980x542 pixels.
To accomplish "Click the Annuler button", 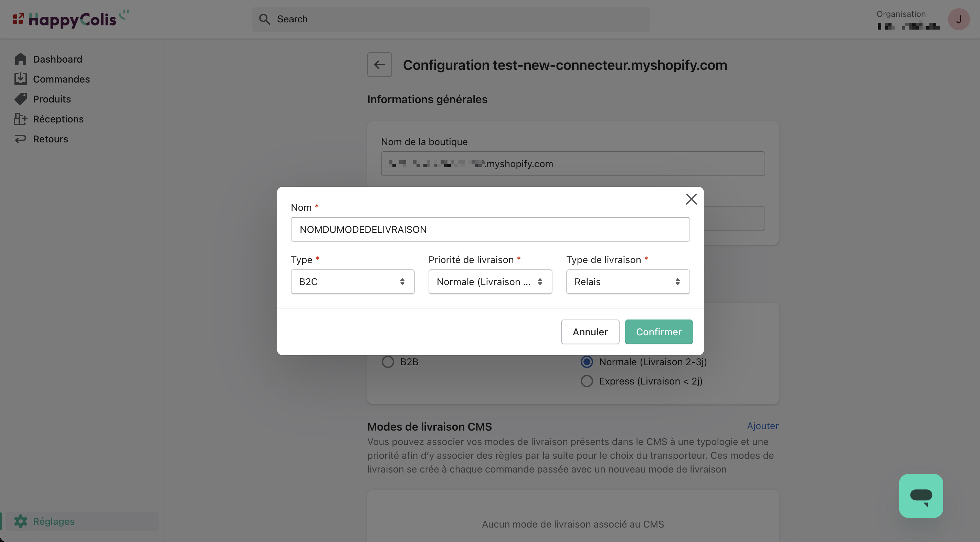I will coord(590,332).
